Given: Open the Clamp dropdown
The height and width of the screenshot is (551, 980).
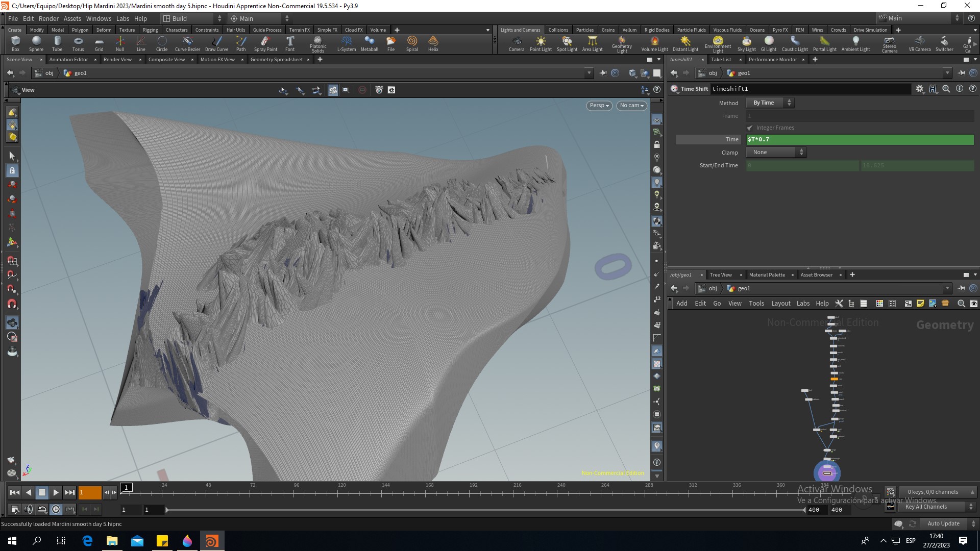Looking at the screenshot, I should [x=776, y=153].
